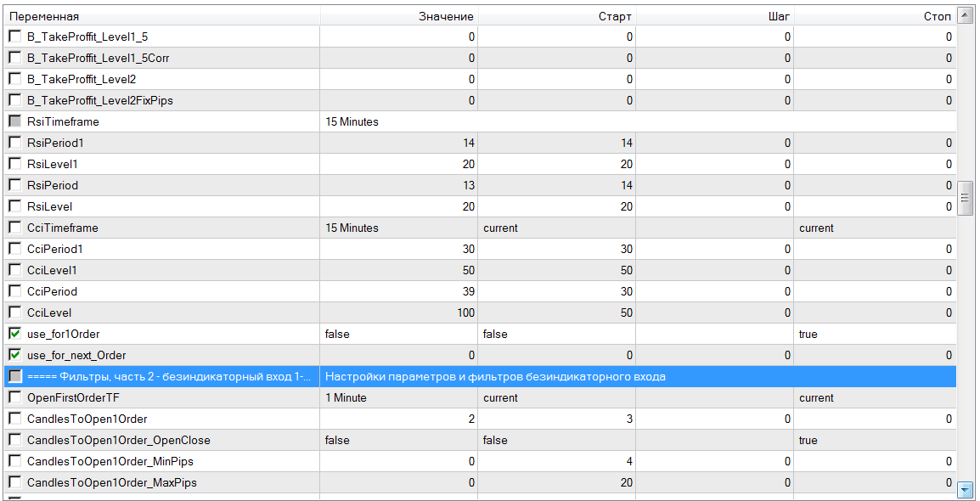This screenshot has width=980, height=501.
Task: Select the Настройки параметров section description
Action: click(x=496, y=377)
